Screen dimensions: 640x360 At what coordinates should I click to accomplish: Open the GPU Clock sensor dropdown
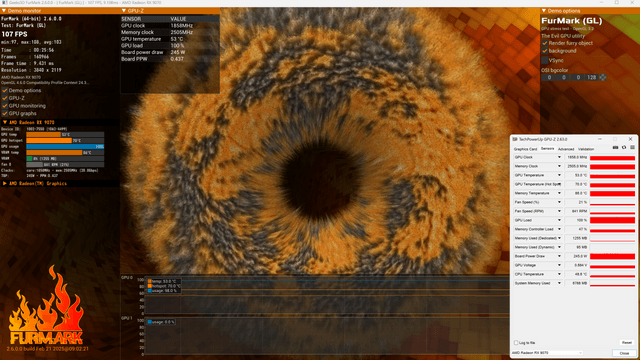[559, 157]
